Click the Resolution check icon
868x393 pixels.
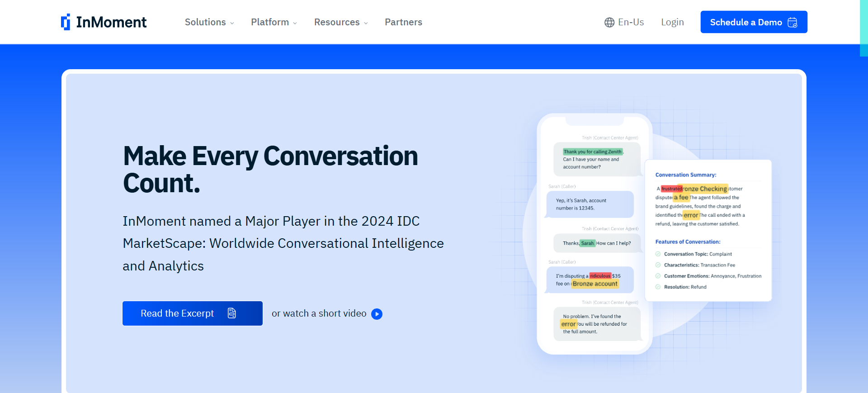click(x=658, y=287)
